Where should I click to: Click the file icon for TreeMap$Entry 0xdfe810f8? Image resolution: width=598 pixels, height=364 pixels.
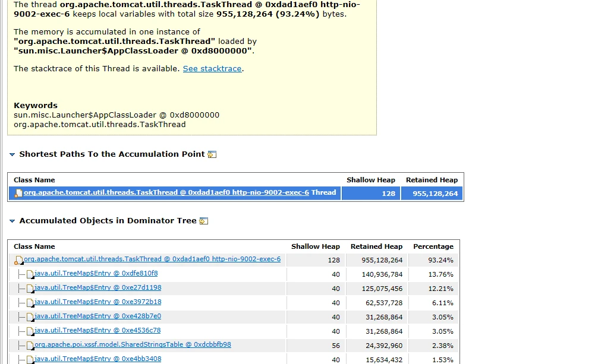click(x=30, y=274)
